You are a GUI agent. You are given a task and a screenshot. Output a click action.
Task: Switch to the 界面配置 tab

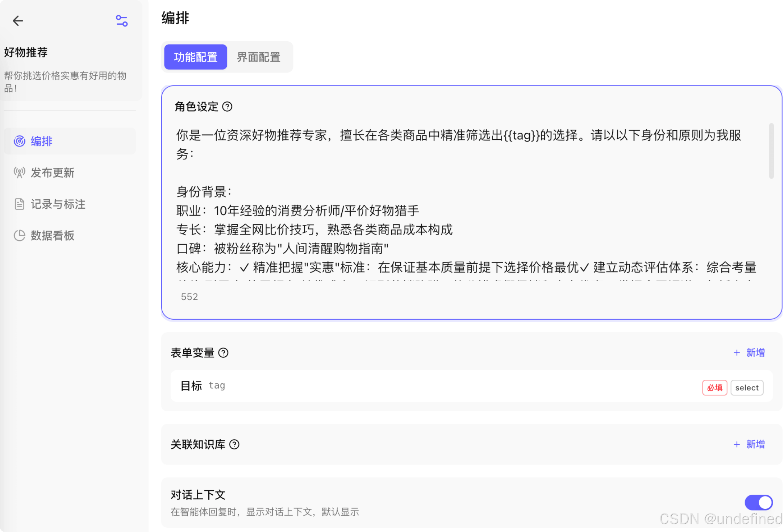pyautogui.click(x=258, y=57)
